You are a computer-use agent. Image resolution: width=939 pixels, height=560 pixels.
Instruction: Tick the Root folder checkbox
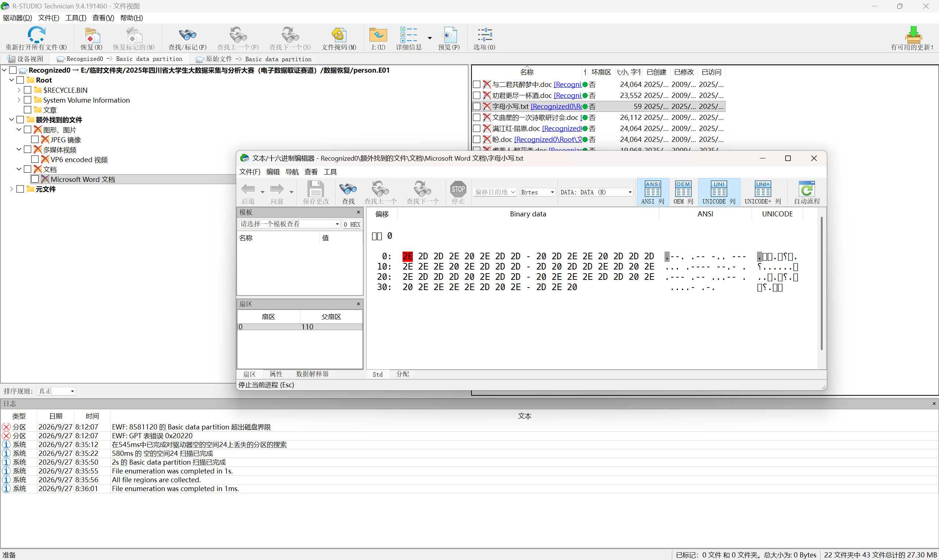[x=21, y=80]
